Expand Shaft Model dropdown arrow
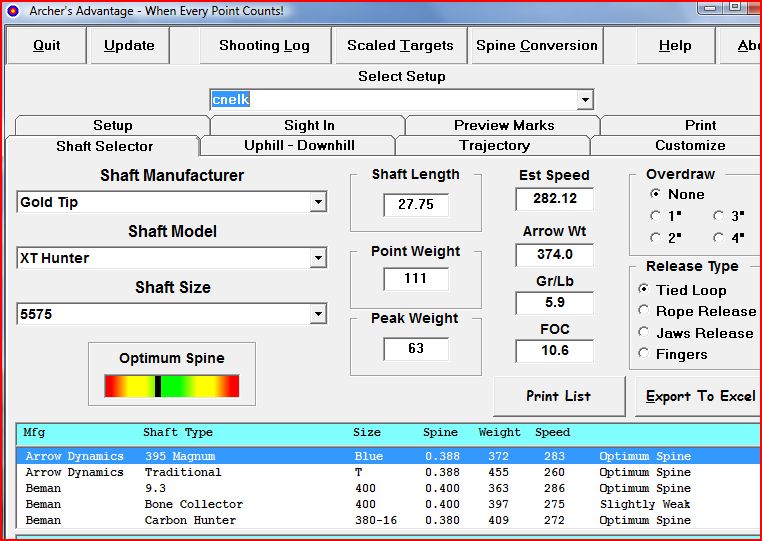This screenshot has height=541, width=762. [x=318, y=258]
